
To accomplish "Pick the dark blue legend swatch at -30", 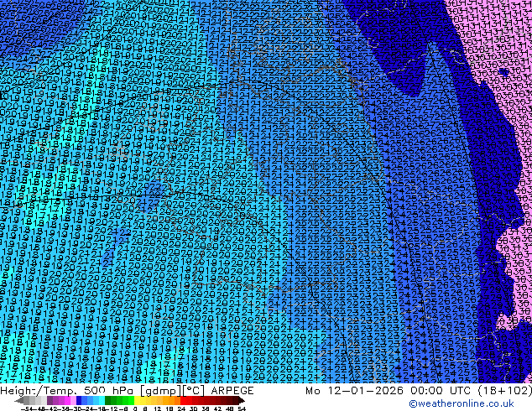I will [79, 401].
